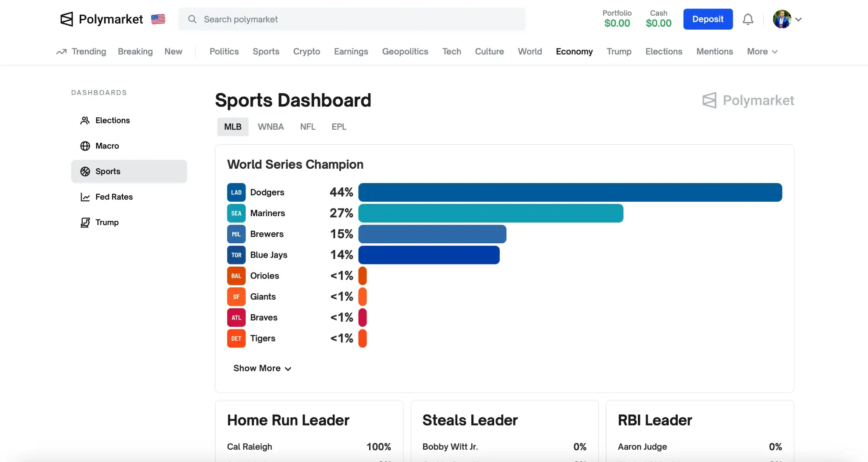
Task: Switch to the WNBA tab
Action: 270,127
